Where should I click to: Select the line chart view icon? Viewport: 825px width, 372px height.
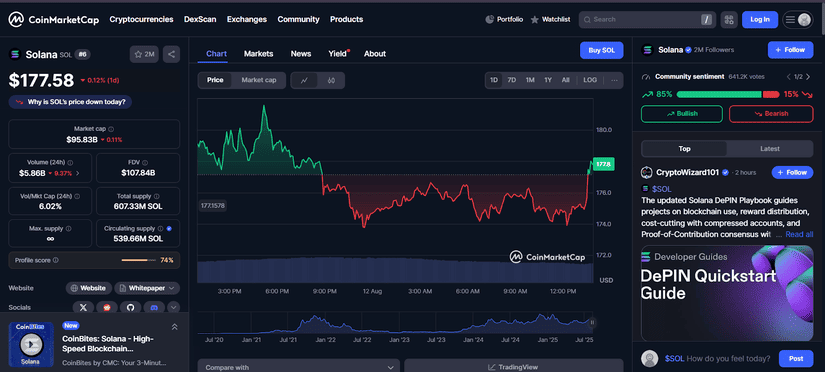tap(305, 81)
